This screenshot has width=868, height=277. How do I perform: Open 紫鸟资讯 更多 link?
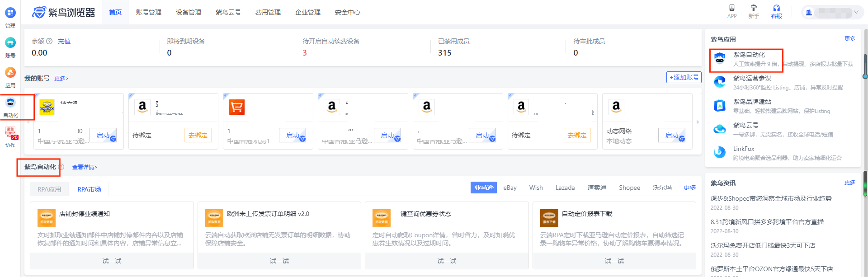point(850,183)
